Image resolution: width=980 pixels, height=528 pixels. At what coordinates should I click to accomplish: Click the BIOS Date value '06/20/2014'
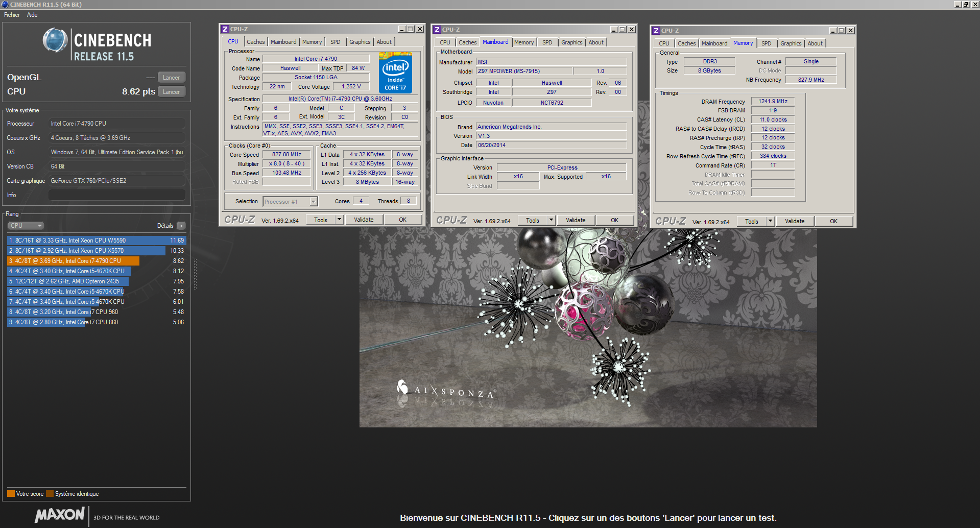tap(552, 146)
